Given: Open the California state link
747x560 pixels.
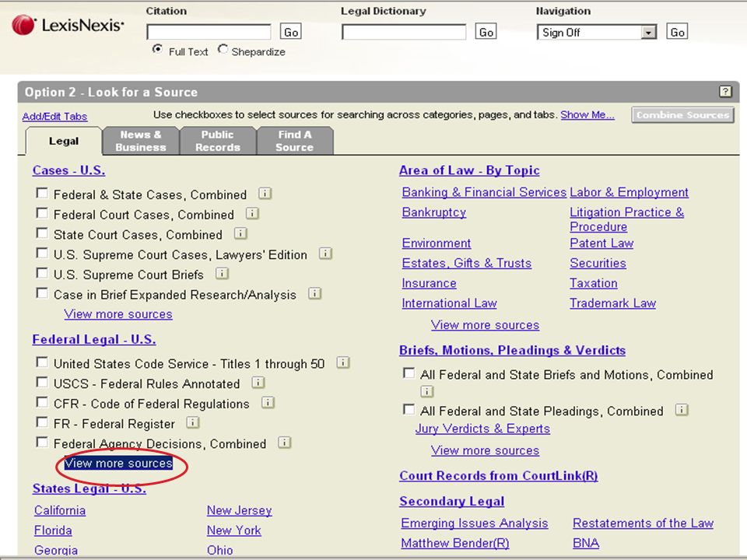Looking at the screenshot, I should (x=60, y=510).
